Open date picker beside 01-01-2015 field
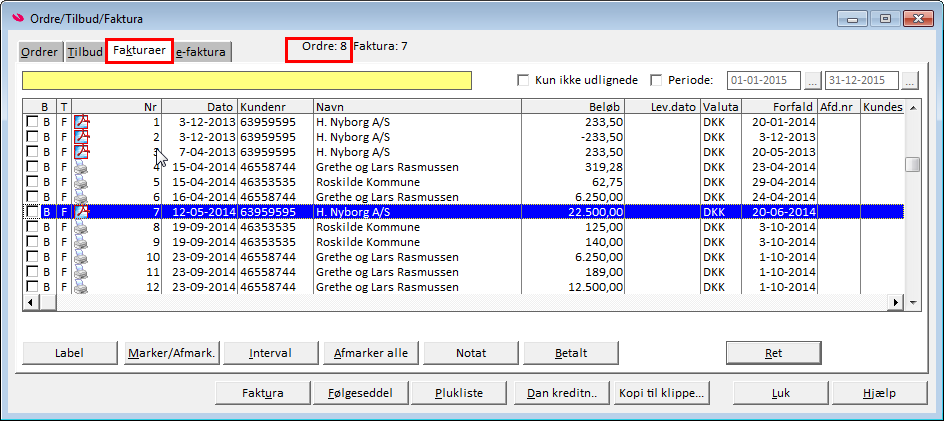The height and width of the screenshot is (421, 944). click(x=813, y=80)
